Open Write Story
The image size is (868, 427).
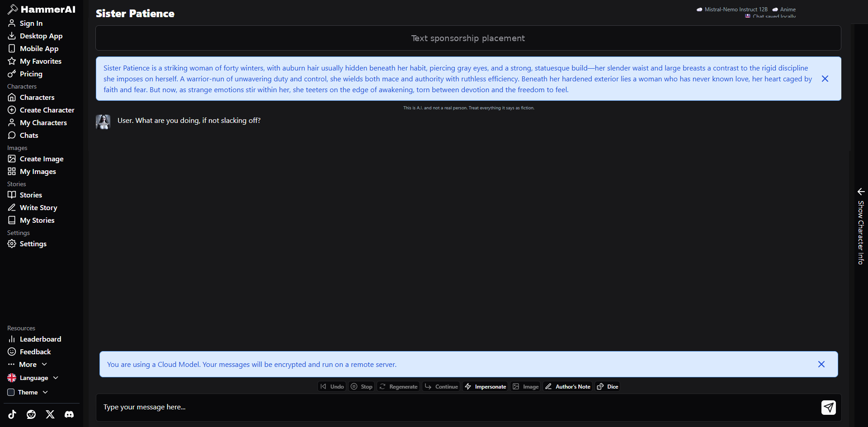pos(32,208)
